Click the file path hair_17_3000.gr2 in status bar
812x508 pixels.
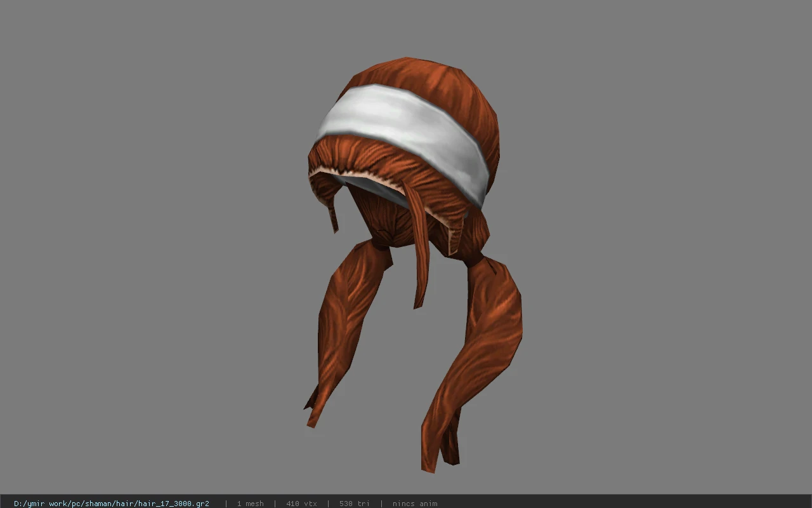pyautogui.click(x=112, y=504)
